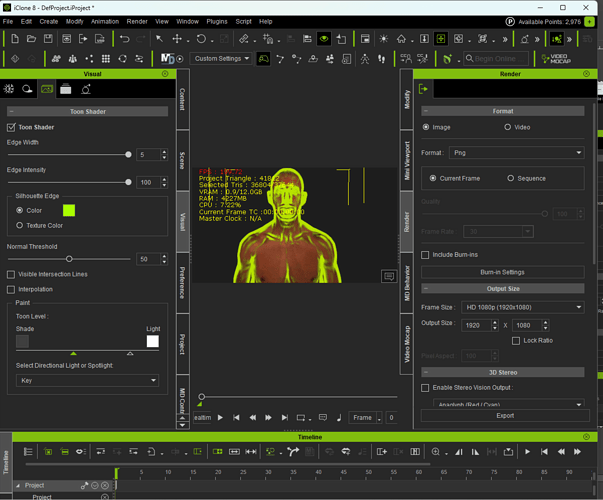The height and width of the screenshot is (500, 603).
Task: Open the Key light selection dropdown
Action: tap(87, 380)
